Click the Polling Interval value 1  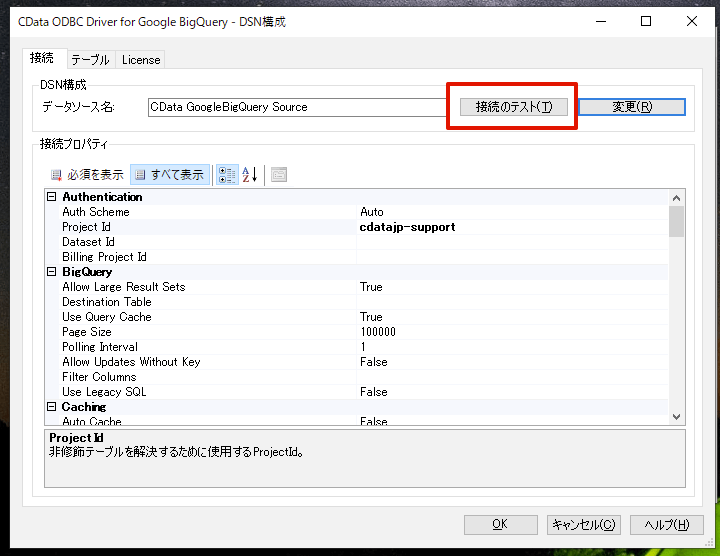363,347
